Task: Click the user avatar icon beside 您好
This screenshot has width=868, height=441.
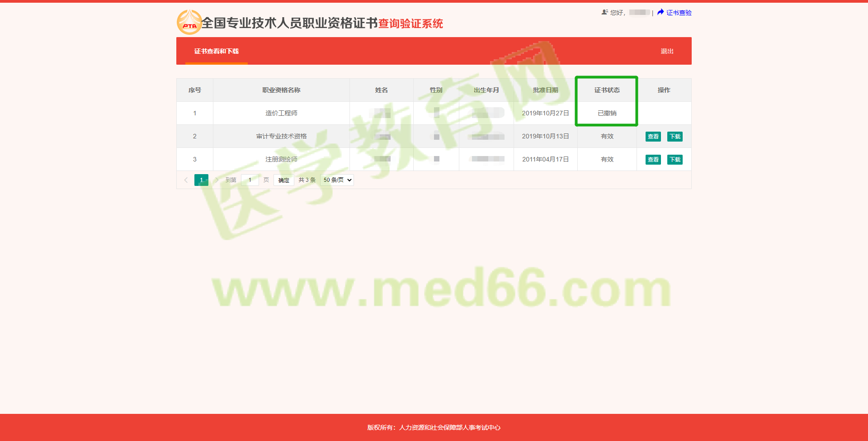Action: (604, 13)
